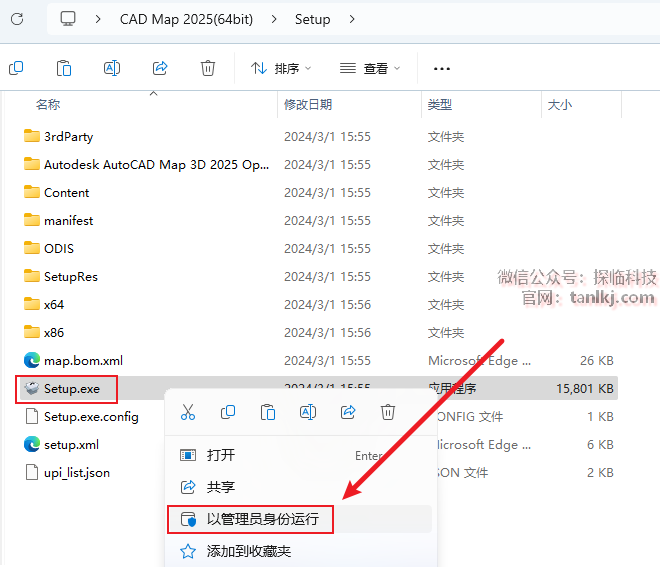The image size is (660, 567).
Task: Sort by 大小 column header
Action: (559, 104)
